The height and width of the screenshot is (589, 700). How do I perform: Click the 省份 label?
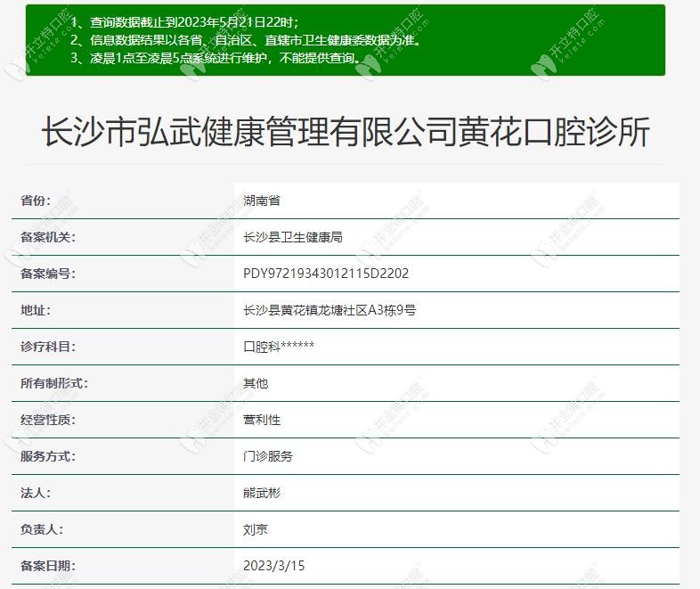pos(36,200)
